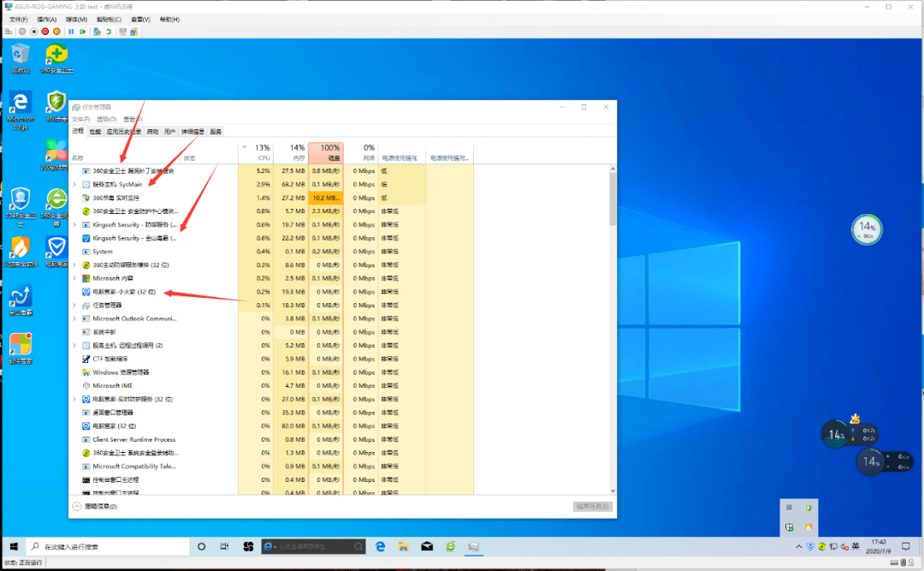The image size is (924, 571).
Task: Select the Microsoft Edge desktop icon
Action: pyautogui.click(x=21, y=110)
